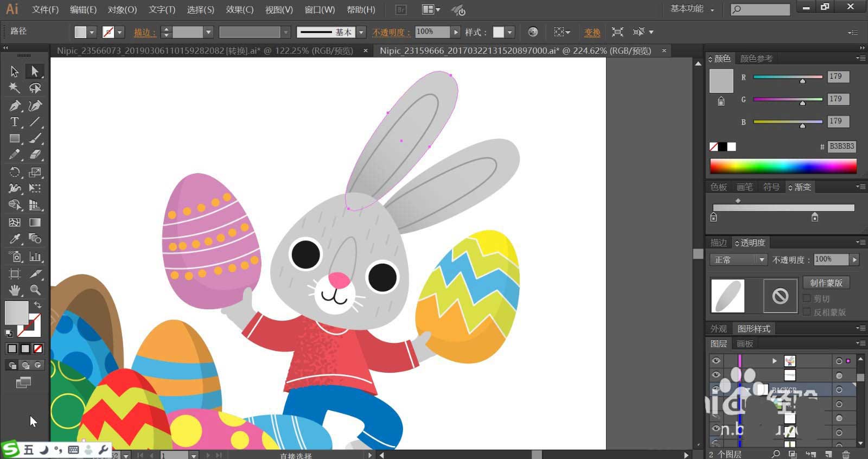Screen dimensions: 868x459
Task: Click the 变换 link in control bar
Action: [592, 33]
